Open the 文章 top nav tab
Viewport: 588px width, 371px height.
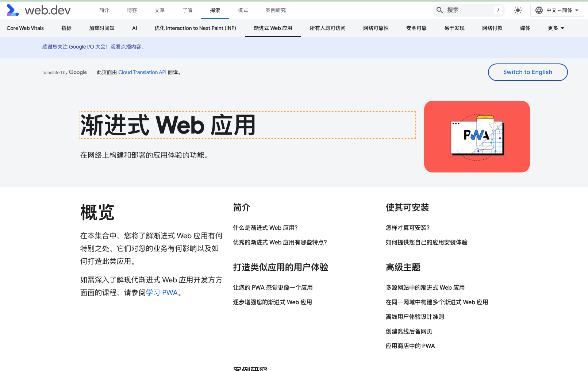pyautogui.click(x=160, y=10)
